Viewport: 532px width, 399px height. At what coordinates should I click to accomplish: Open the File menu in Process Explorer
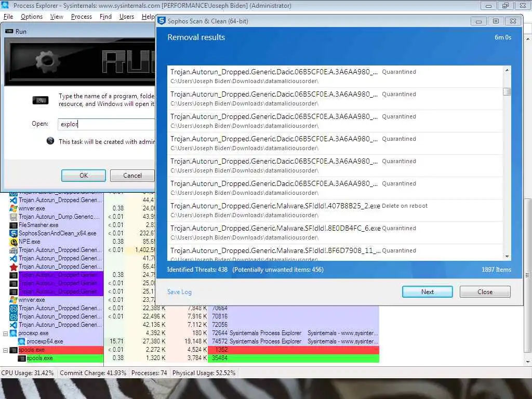tap(8, 17)
